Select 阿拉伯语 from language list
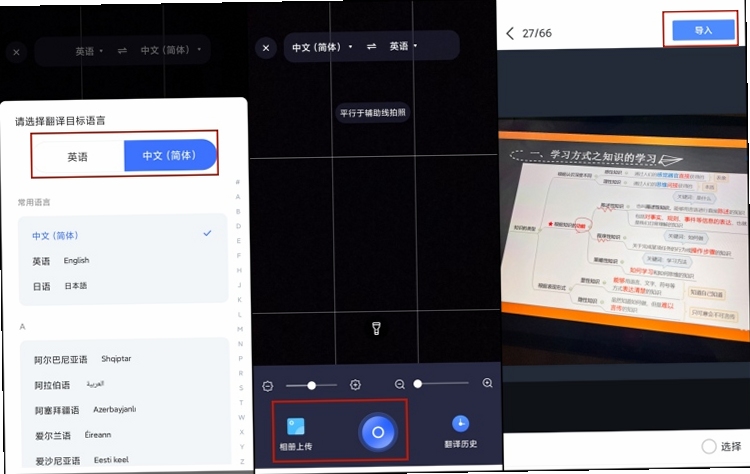Screen dimensions: 750x474 [x=124, y=385]
